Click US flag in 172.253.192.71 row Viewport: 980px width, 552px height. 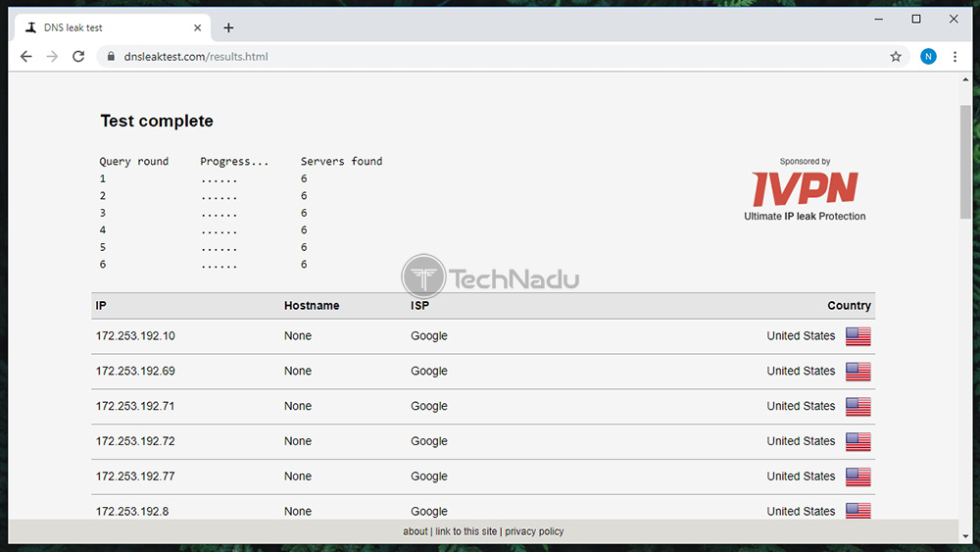(858, 406)
